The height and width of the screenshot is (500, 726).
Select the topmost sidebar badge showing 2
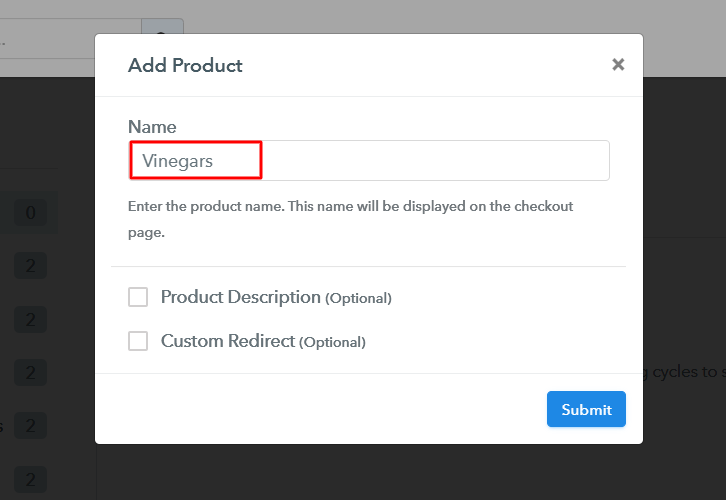31,265
